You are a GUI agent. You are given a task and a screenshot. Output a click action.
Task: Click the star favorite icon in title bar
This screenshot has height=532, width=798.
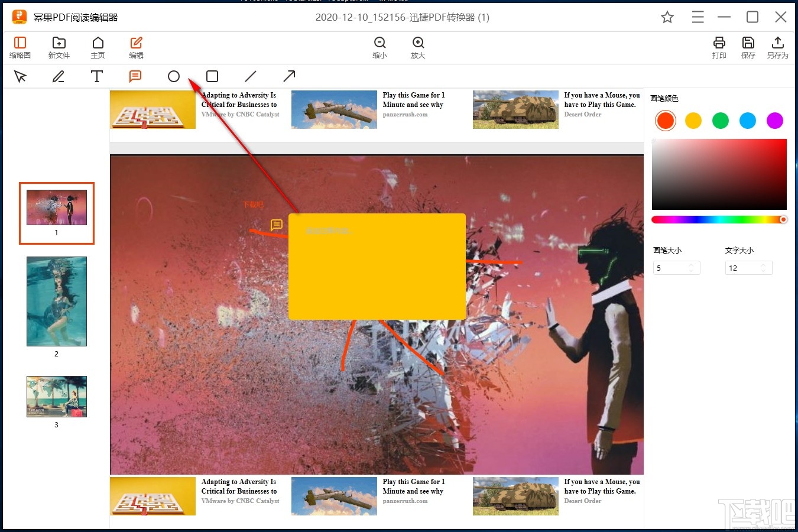(667, 17)
